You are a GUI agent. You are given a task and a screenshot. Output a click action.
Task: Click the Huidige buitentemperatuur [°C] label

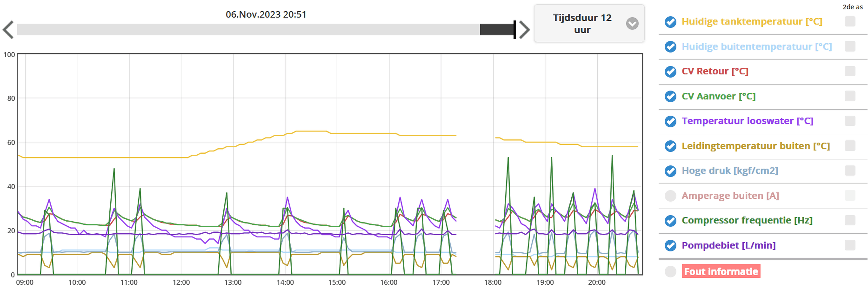tap(757, 46)
